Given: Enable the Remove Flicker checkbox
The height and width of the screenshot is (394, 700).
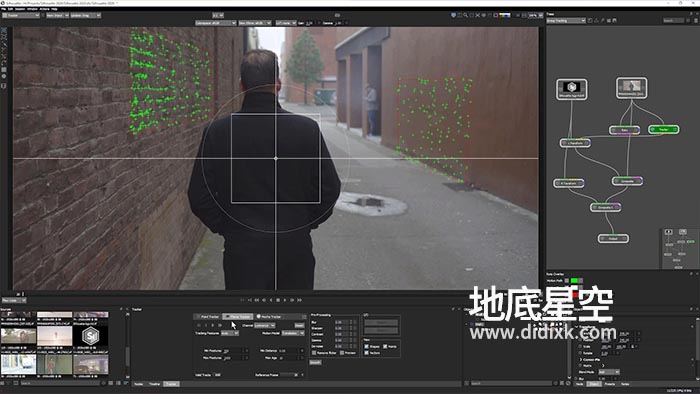Looking at the screenshot, I should coord(314,353).
